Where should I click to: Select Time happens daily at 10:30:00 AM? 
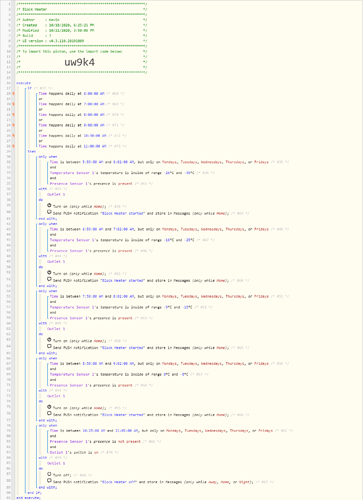coord(72,136)
